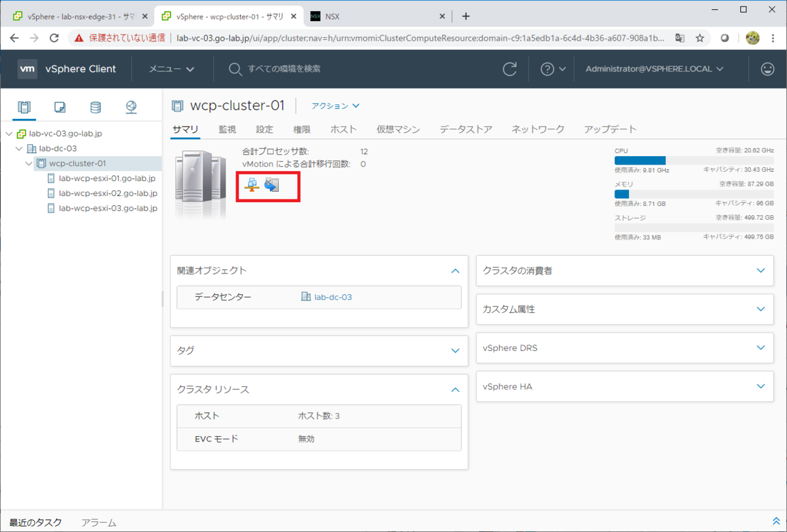Open the VMs and Templates inventory icon
This screenshot has height=532, width=787.
point(60,107)
